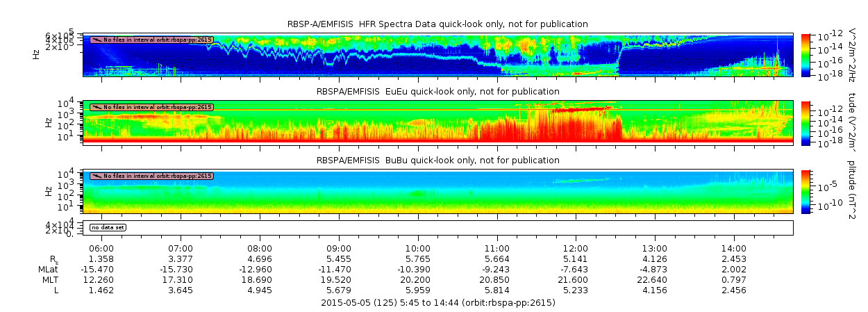Viewport: 868px width, 312px height.
Task: Click the warning icon in BuBu plot
Action: (96, 176)
